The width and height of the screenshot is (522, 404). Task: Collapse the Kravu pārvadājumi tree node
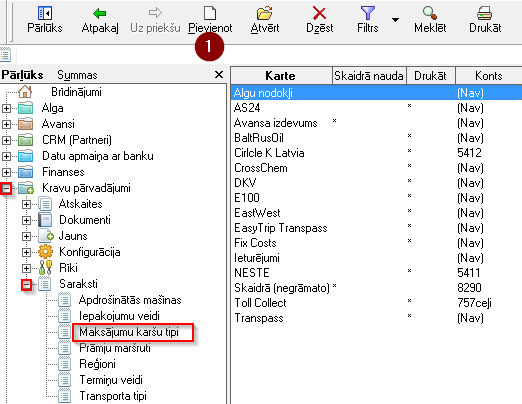6,188
